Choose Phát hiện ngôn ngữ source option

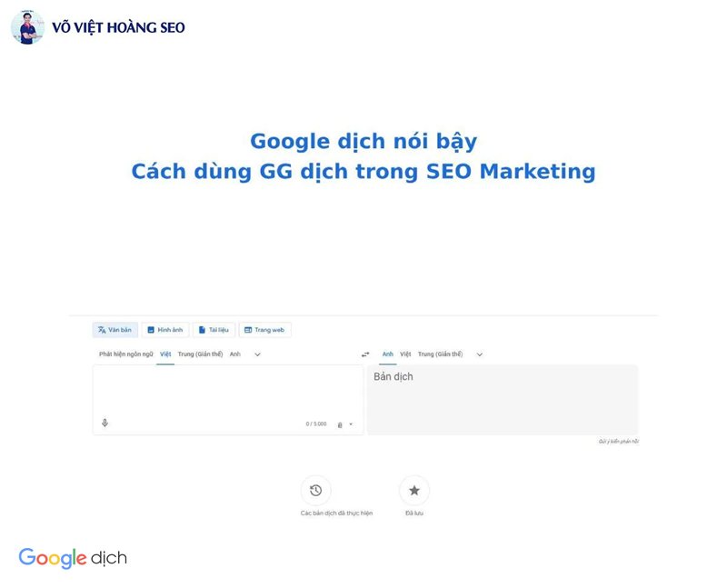(125, 354)
